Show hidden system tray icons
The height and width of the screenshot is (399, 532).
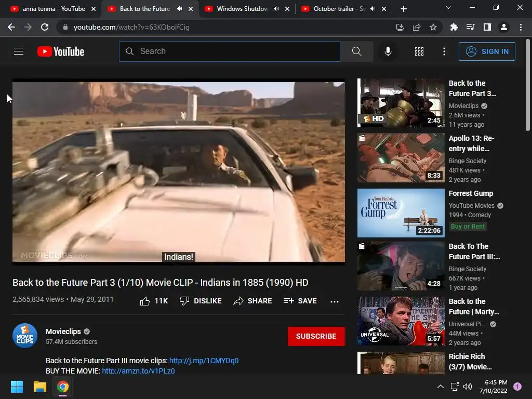click(441, 387)
